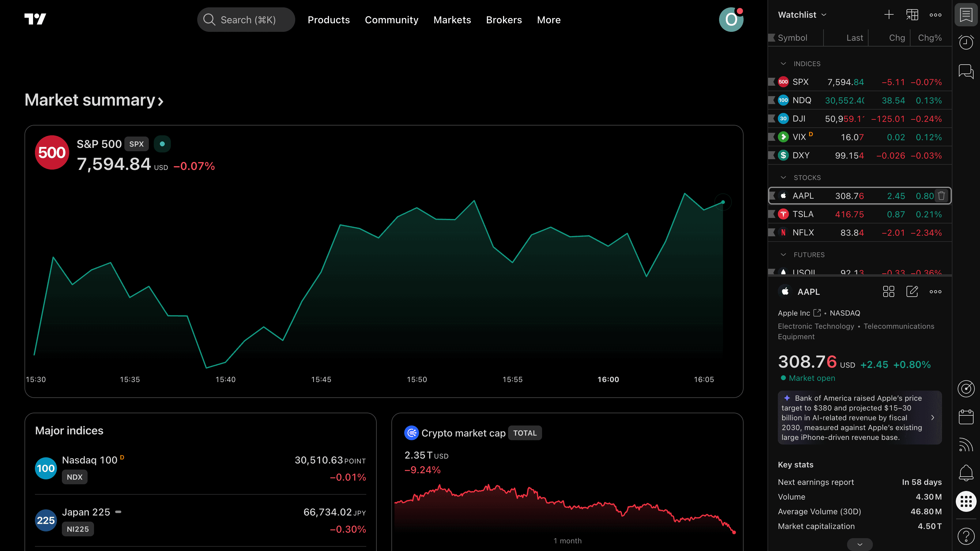This screenshot has width=980, height=551.
Task: Toggle the flag on DXY row
Action: (x=771, y=155)
